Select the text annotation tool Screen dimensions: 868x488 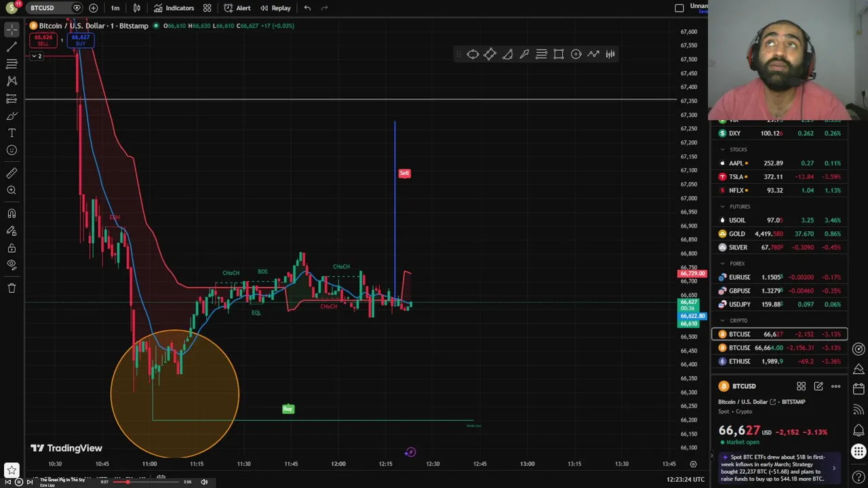click(x=12, y=133)
